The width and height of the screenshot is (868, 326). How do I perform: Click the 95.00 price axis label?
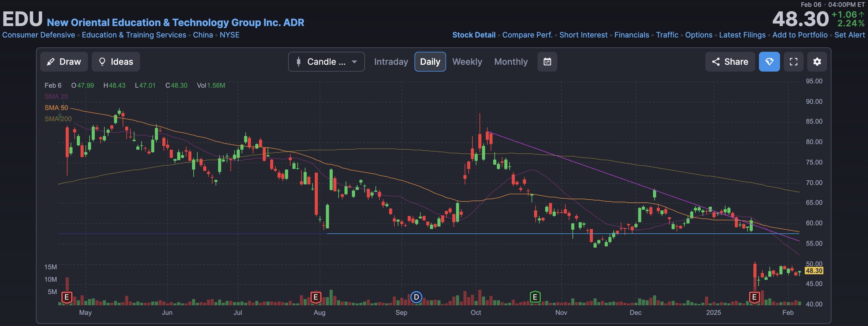click(814, 81)
